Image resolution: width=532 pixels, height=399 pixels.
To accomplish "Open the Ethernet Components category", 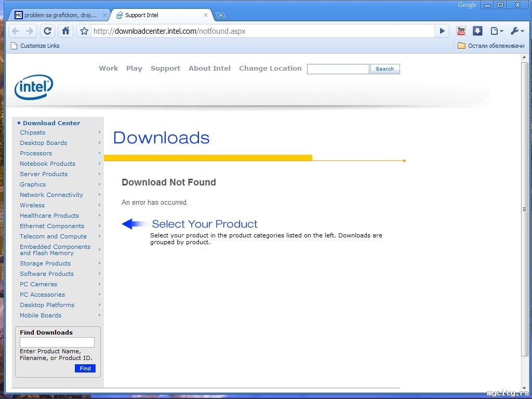I will [52, 226].
